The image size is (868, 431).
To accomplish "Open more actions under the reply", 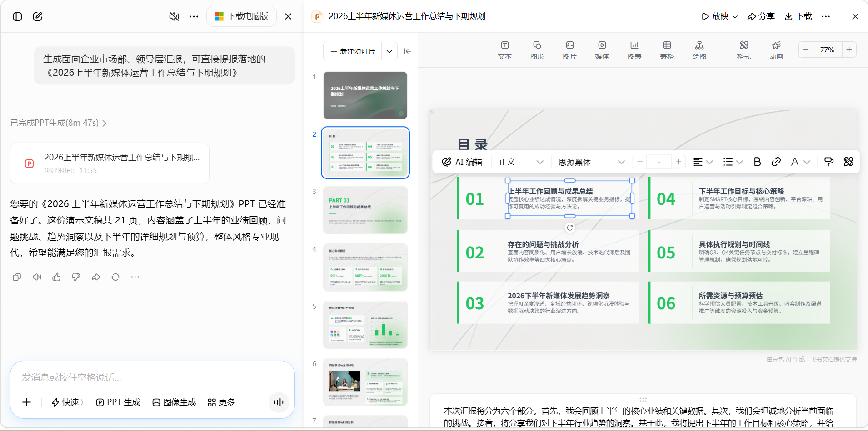I will tap(135, 277).
